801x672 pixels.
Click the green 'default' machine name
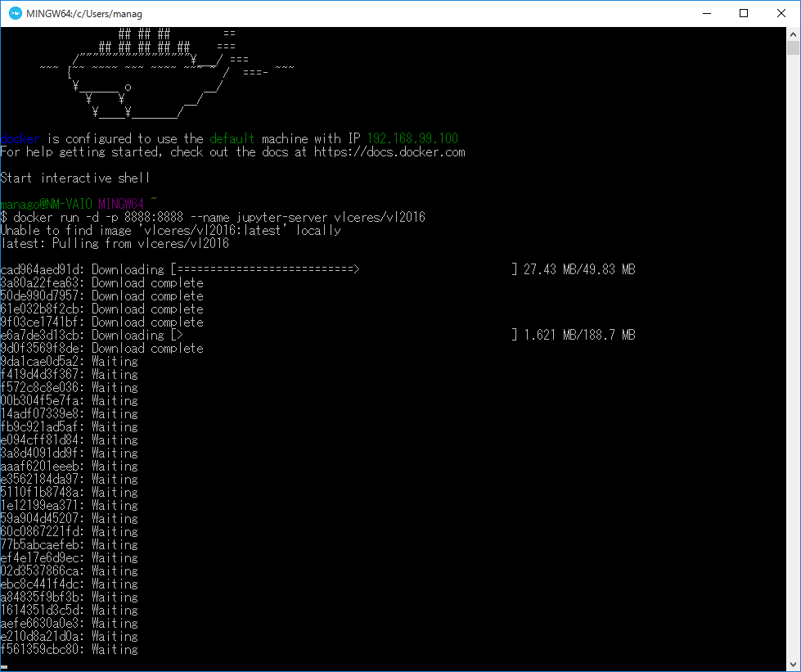click(232, 138)
